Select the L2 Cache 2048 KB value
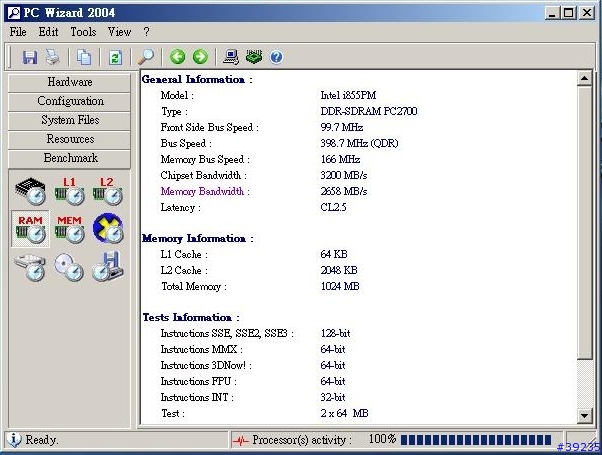This screenshot has height=455, width=602. click(x=339, y=270)
